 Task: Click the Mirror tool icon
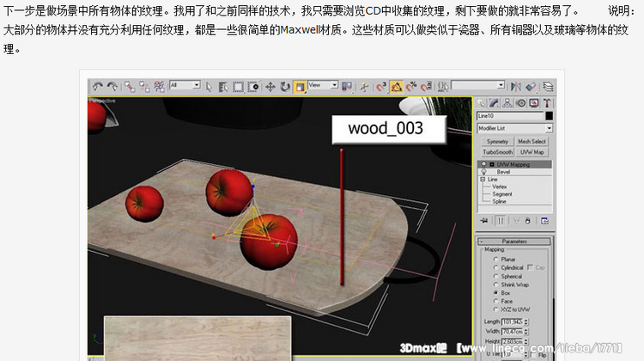click(x=516, y=87)
